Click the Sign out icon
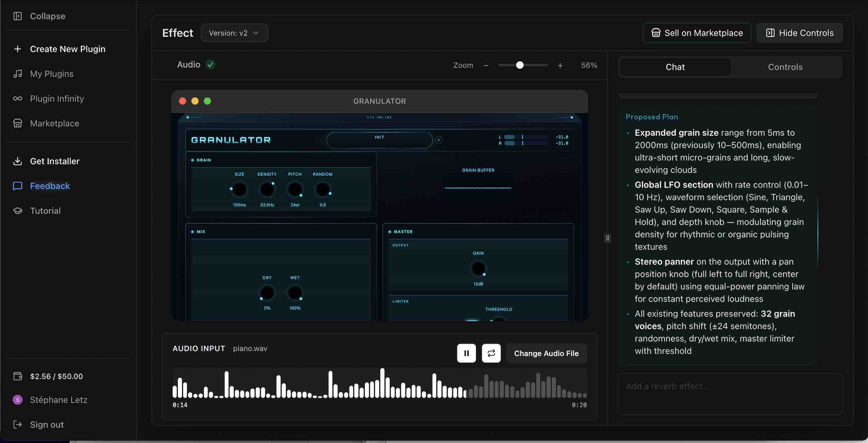The image size is (868, 443). click(17, 425)
